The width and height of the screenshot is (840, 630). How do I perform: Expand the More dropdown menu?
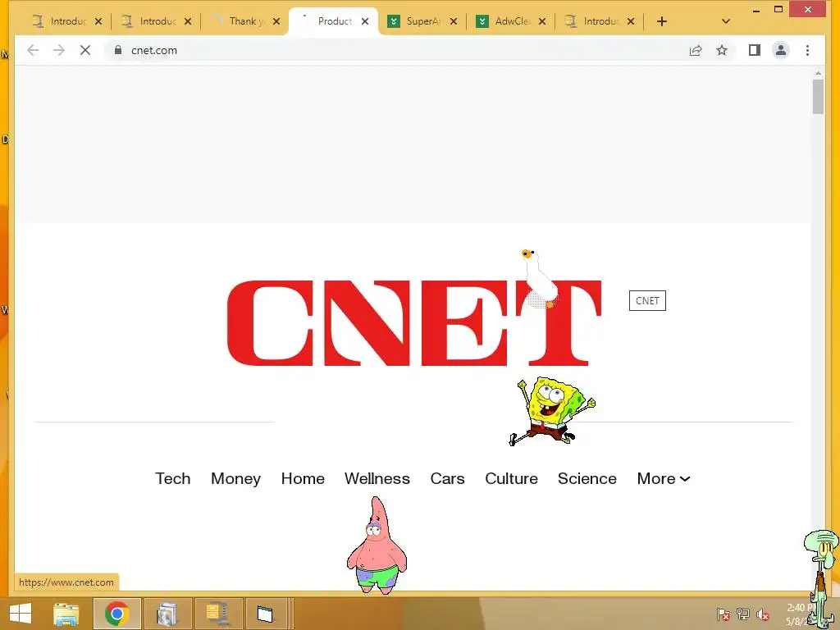click(664, 478)
